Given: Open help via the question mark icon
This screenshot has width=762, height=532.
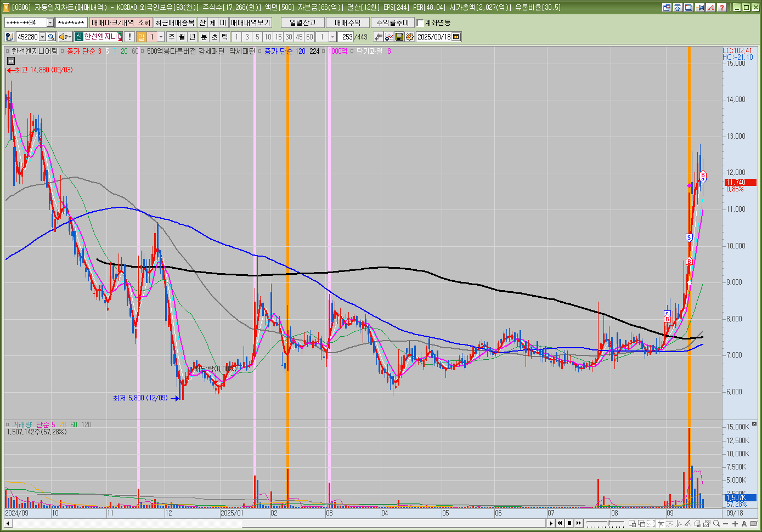Looking at the screenshot, I should [x=721, y=7].
